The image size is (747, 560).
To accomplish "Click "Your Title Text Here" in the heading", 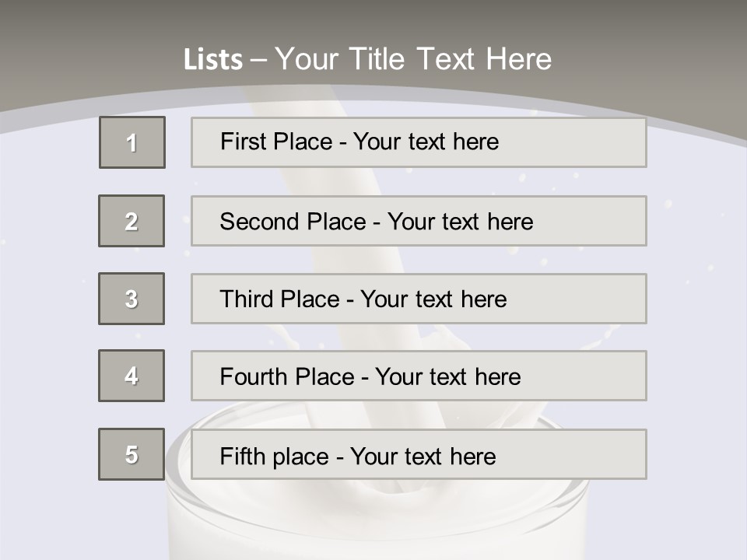I will [x=413, y=59].
